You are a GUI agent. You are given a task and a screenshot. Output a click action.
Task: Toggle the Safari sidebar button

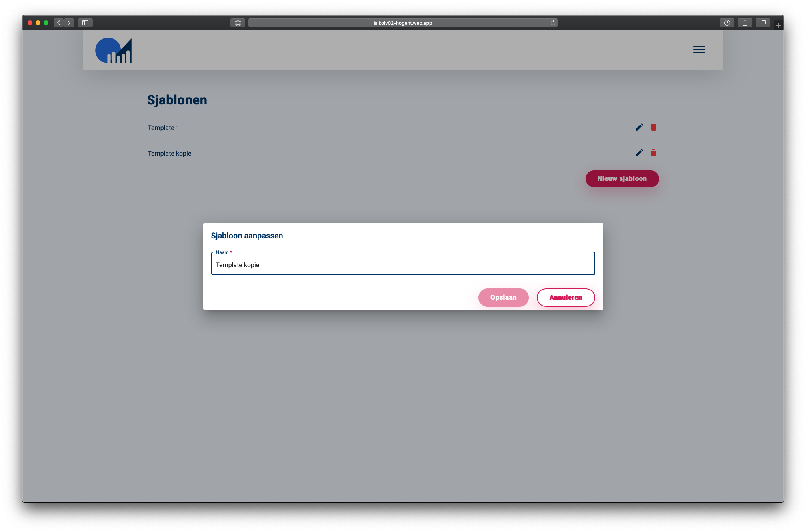[85, 23]
